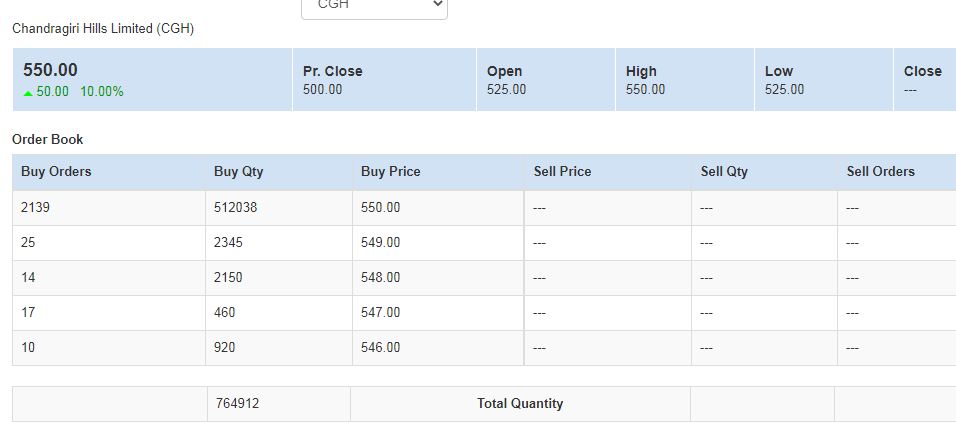Click the Buy Price column header
This screenshot has height=428, width=956.
click(x=391, y=172)
